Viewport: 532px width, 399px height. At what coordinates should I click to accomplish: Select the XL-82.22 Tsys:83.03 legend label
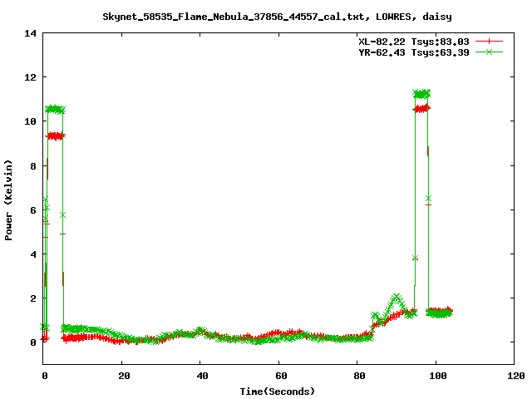tap(414, 42)
